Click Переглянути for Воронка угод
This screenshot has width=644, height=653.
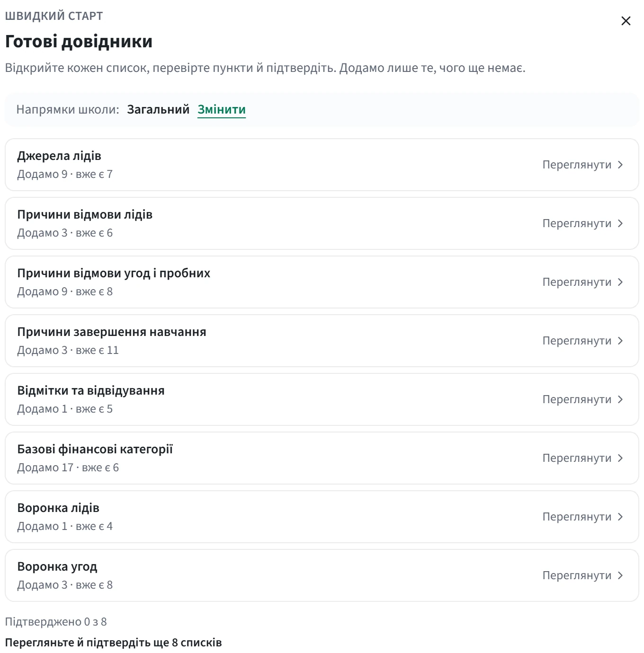click(577, 575)
